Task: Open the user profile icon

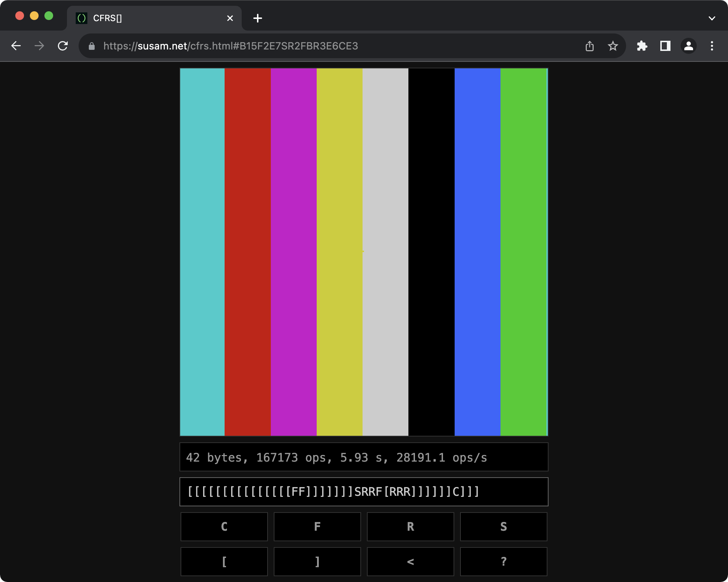Action: click(689, 46)
